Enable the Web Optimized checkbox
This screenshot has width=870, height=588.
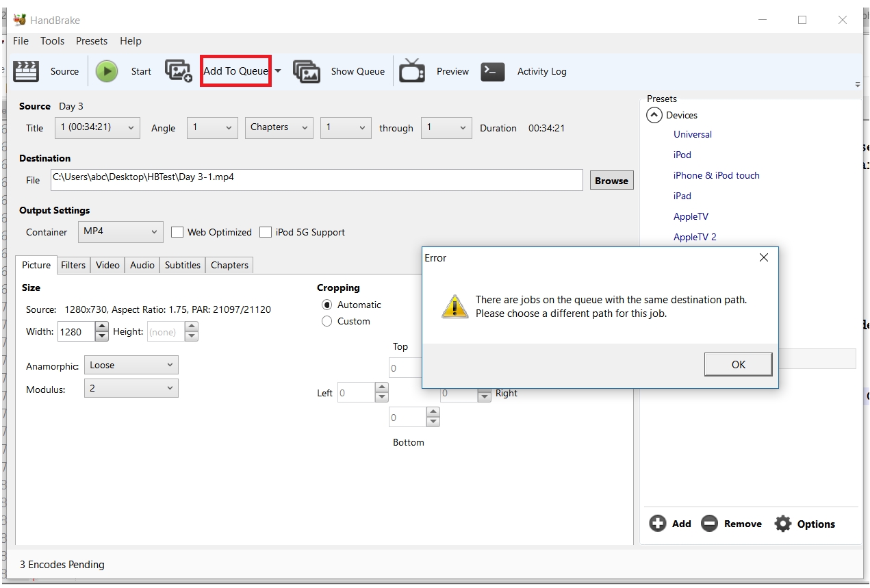[x=177, y=232]
